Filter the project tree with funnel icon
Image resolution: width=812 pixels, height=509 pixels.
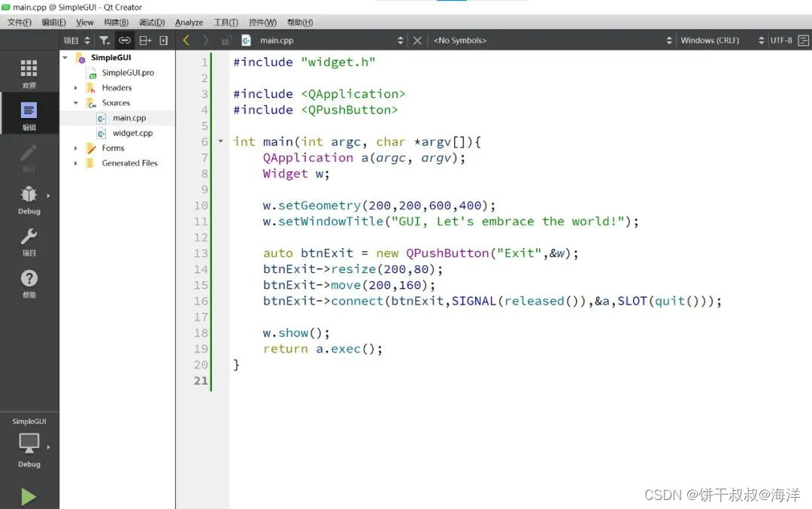pos(105,41)
